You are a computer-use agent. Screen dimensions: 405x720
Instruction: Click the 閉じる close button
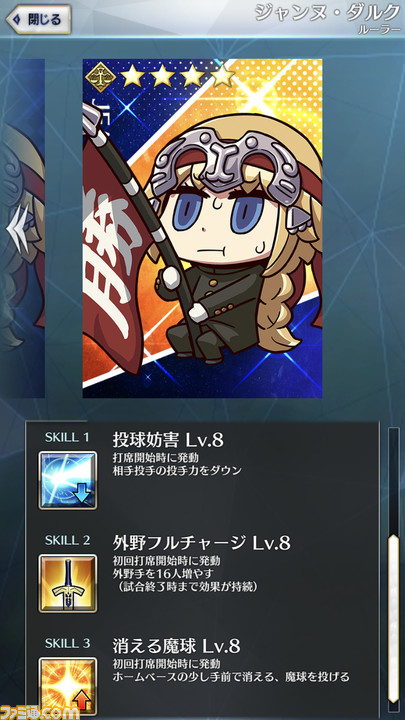click(39, 19)
